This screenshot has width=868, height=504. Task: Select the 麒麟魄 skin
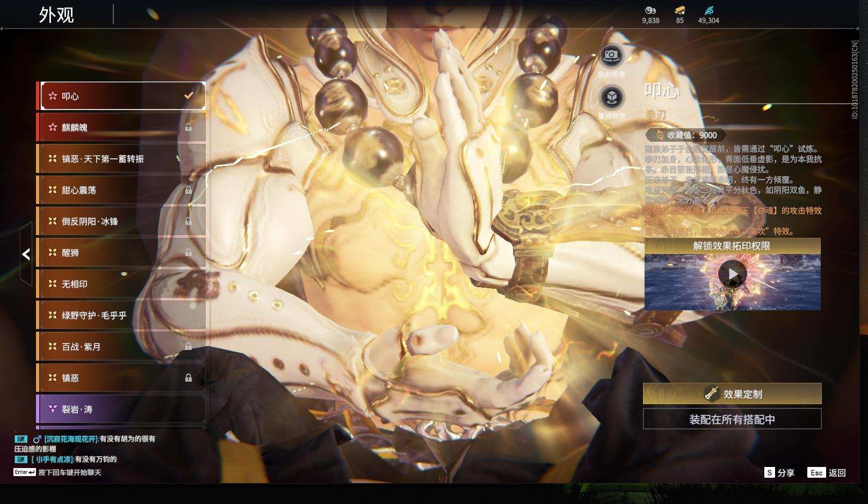(x=121, y=127)
